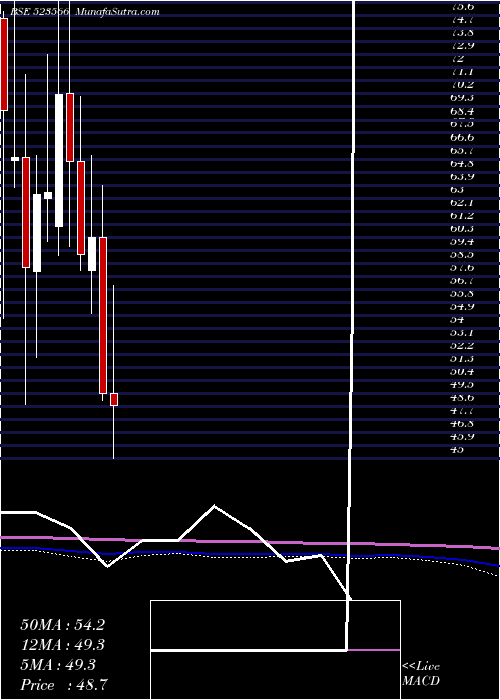Select the 66.6 price axis label
The width and height of the screenshot is (500, 700).
tap(462, 137)
